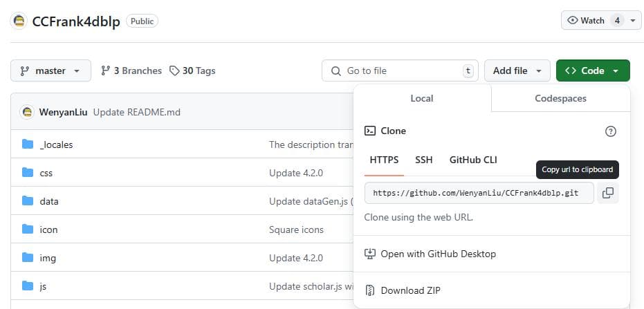644x309 pixels.
Task: View the 30 Tags link
Action: tap(192, 71)
